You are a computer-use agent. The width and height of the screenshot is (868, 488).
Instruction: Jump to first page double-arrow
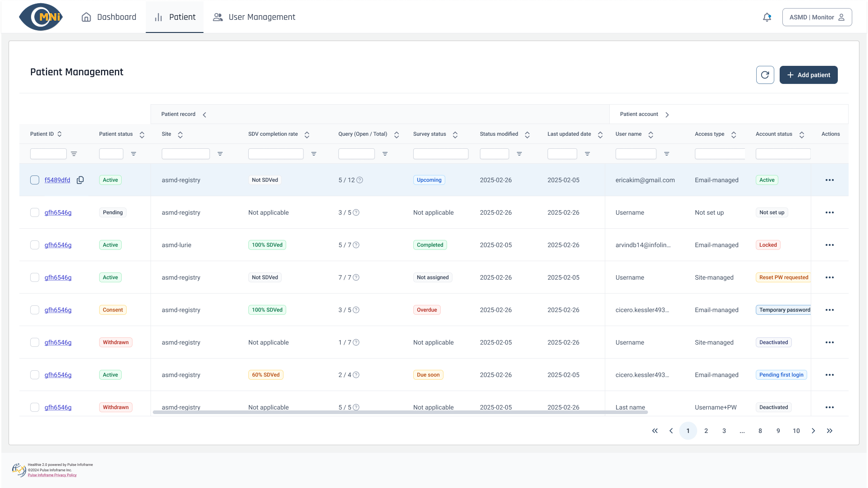(x=655, y=431)
